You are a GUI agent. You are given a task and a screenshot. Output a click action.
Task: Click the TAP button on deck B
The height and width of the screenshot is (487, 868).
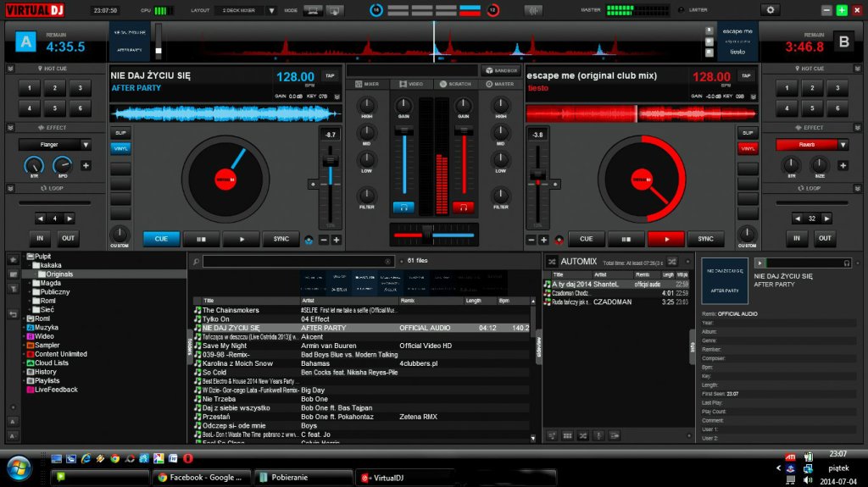pos(746,76)
